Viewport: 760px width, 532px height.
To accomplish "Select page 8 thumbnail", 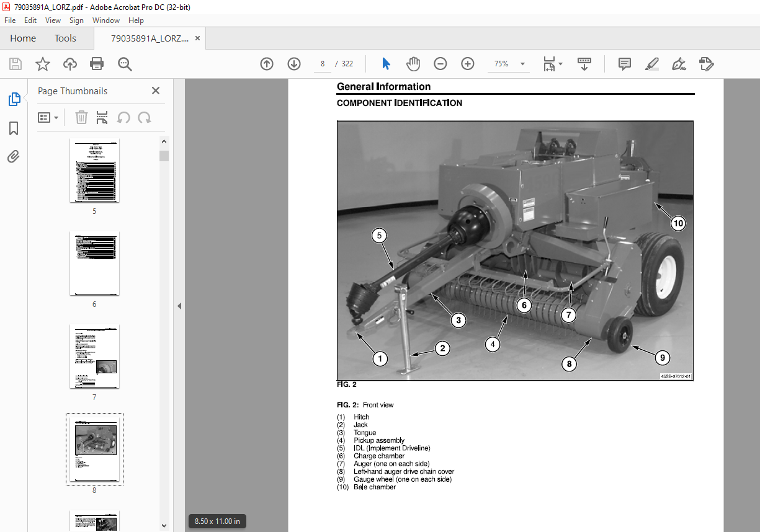I will coord(94,450).
